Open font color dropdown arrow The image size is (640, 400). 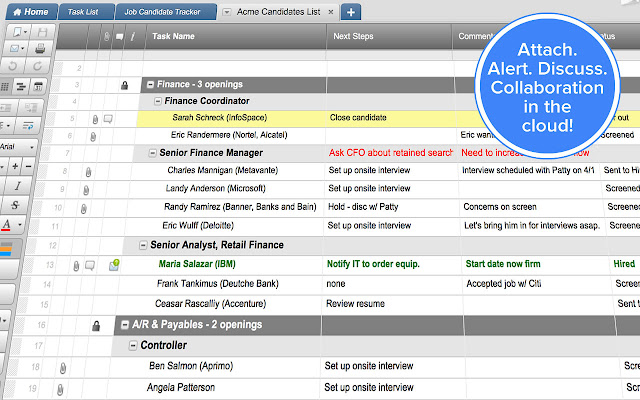point(19,224)
